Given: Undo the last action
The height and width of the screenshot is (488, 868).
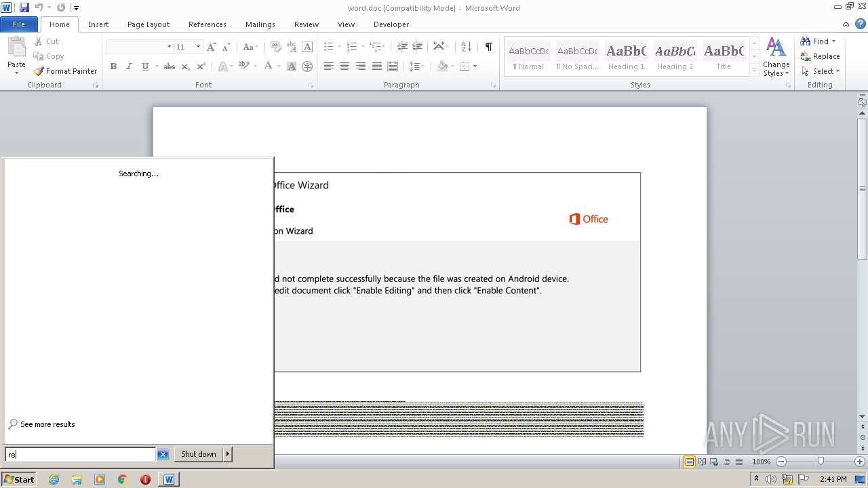Looking at the screenshot, I should (x=39, y=7).
